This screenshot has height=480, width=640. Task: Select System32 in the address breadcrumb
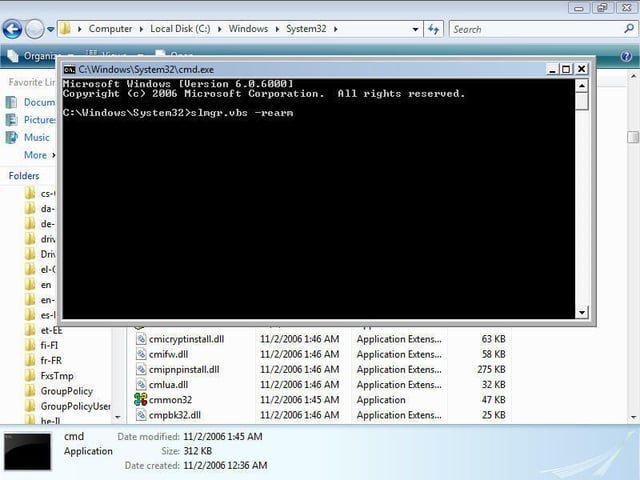306,29
